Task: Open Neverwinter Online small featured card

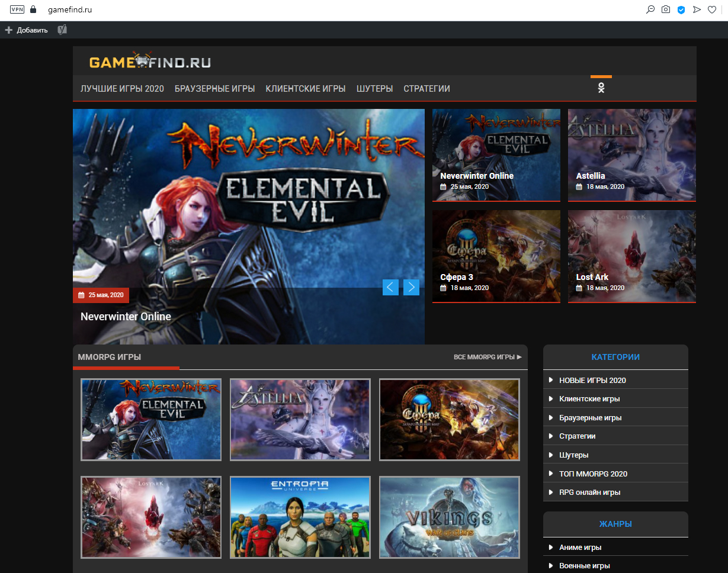Action: click(496, 155)
